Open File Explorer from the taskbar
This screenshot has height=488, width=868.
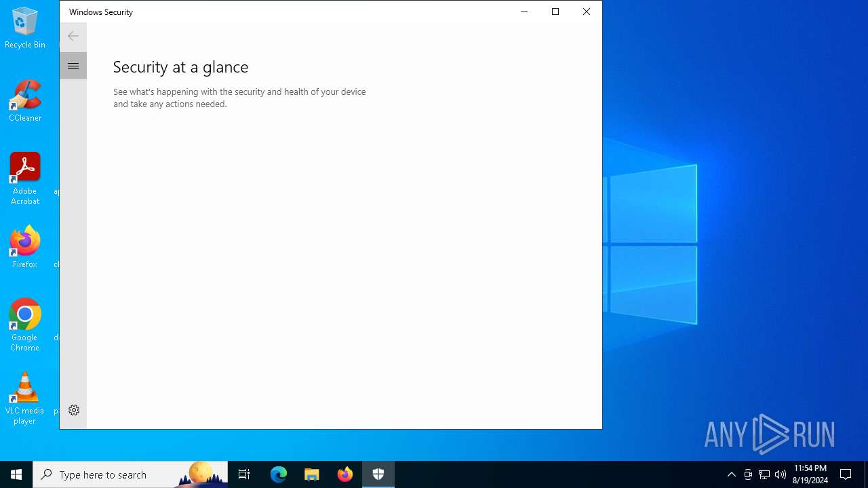tap(312, 474)
